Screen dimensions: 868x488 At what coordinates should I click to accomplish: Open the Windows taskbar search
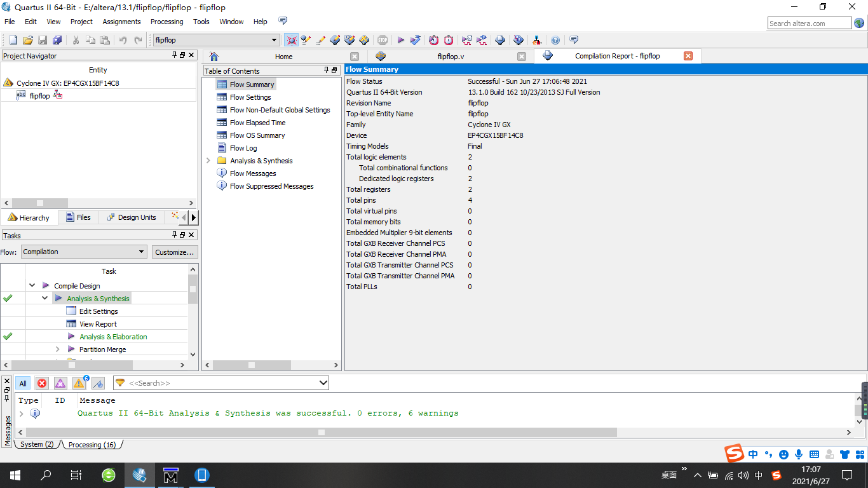pos(46,475)
